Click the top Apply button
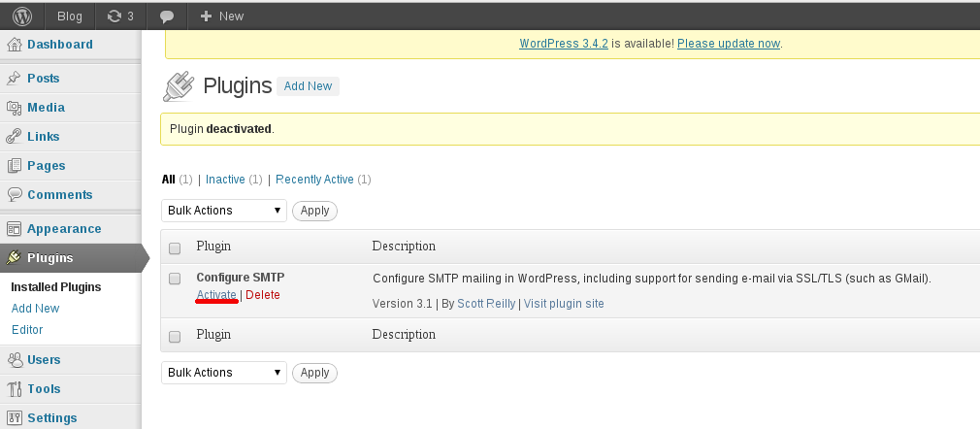980x429 pixels. (314, 211)
